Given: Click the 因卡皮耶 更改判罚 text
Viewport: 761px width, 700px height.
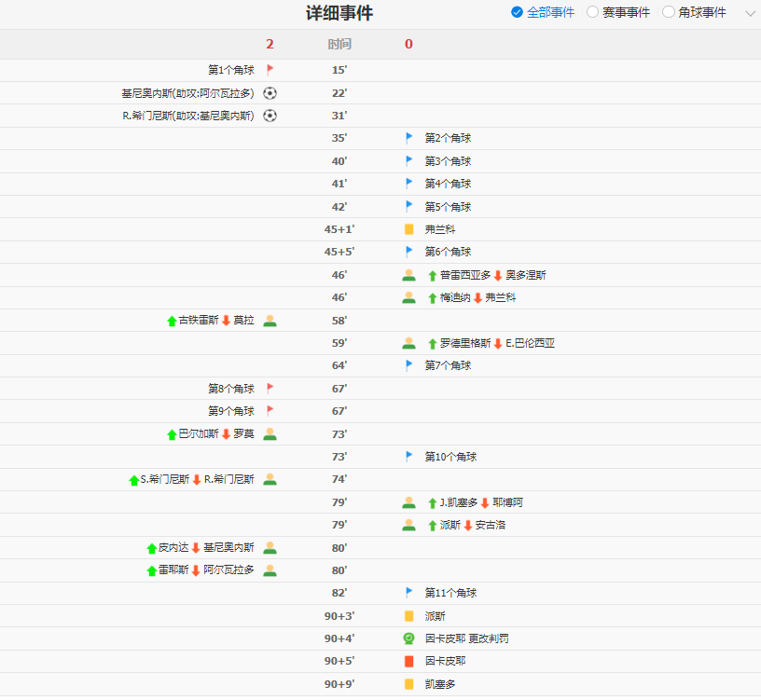Looking at the screenshot, I should tap(467, 638).
